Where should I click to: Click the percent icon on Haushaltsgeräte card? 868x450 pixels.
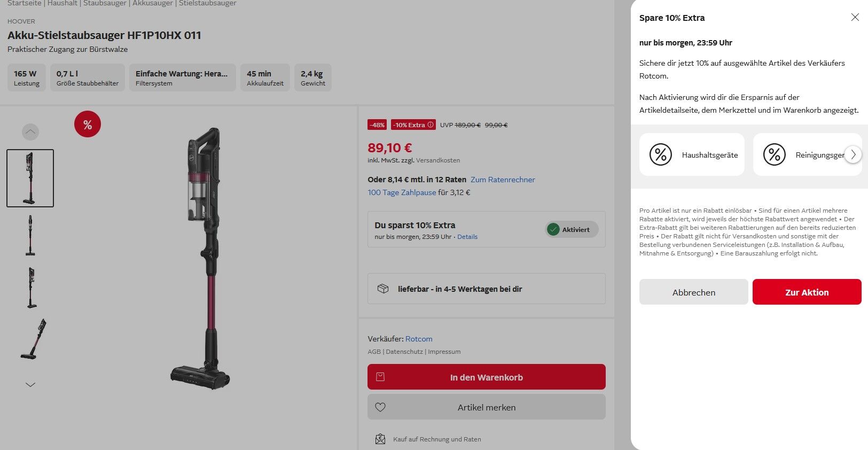660,155
